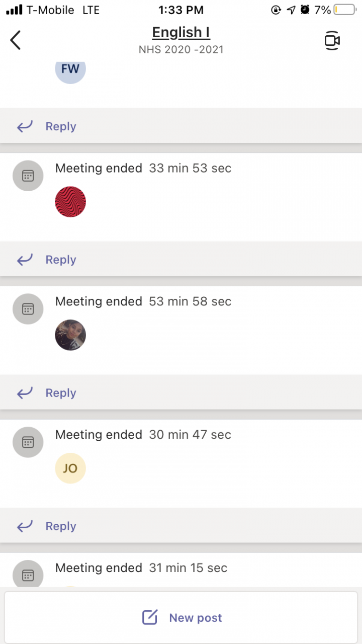Image resolution: width=362 pixels, height=644 pixels.
Task: Reply to the 33 min 53 sec meeting
Action: pyautogui.click(x=60, y=260)
